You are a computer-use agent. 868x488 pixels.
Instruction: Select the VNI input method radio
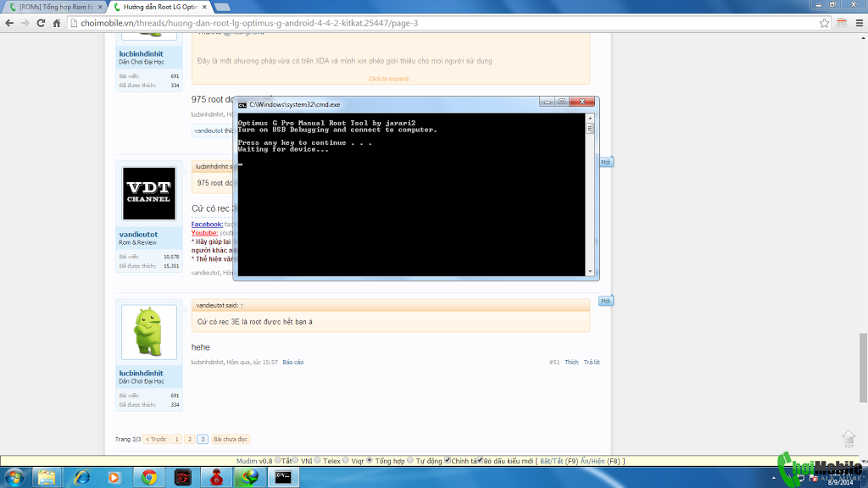point(296,460)
